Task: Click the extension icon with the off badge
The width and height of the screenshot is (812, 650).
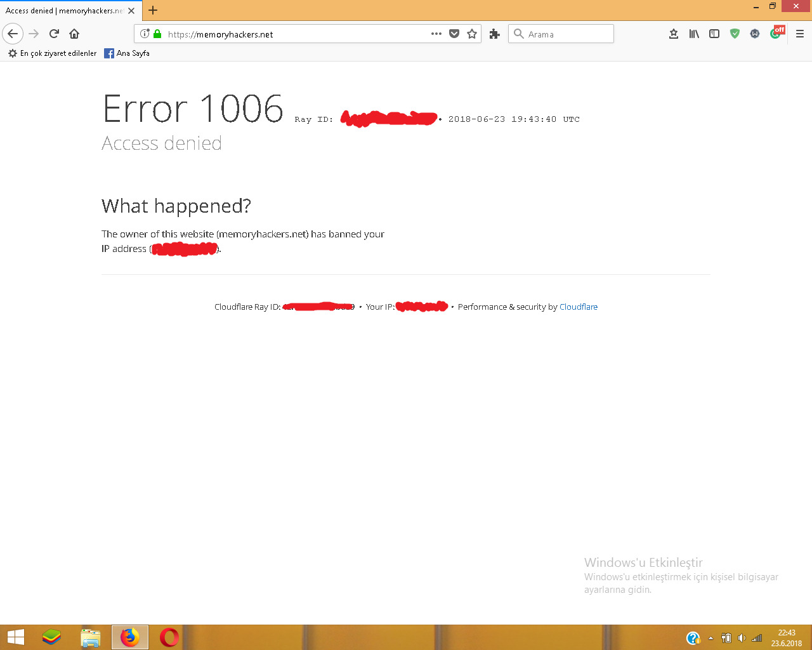Action: pos(777,32)
